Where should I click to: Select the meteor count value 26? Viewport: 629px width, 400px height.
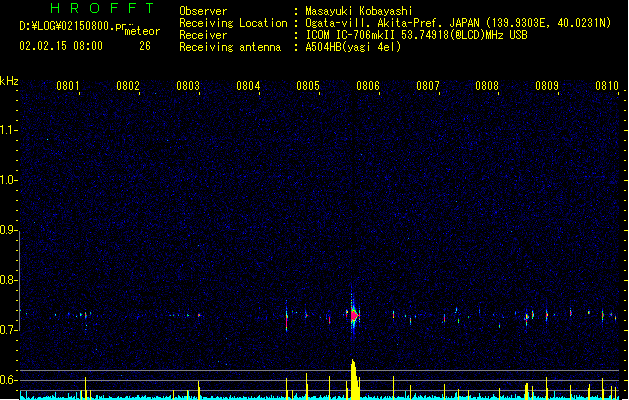coord(145,46)
